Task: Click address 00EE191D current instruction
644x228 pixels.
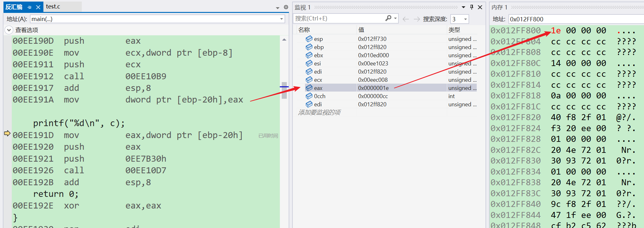Action: pyautogui.click(x=128, y=135)
